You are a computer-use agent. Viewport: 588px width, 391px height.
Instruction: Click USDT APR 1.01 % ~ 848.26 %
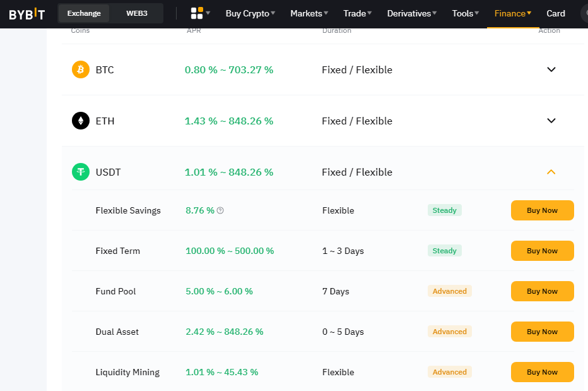(229, 172)
